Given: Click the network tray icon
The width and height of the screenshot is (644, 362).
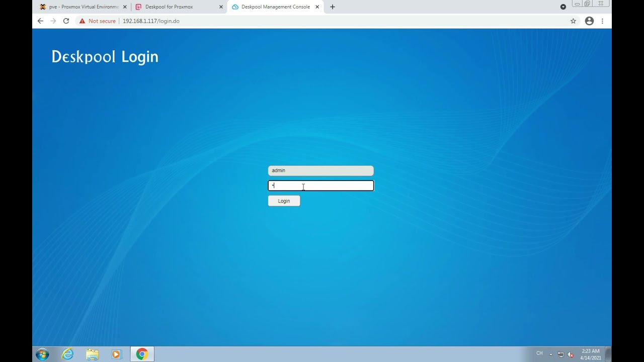Looking at the screenshot, I should [x=560, y=354].
